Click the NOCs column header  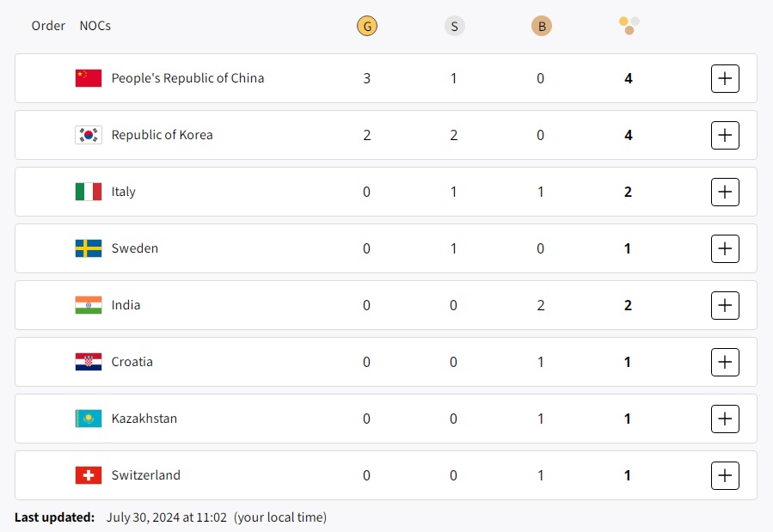click(x=95, y=26)
